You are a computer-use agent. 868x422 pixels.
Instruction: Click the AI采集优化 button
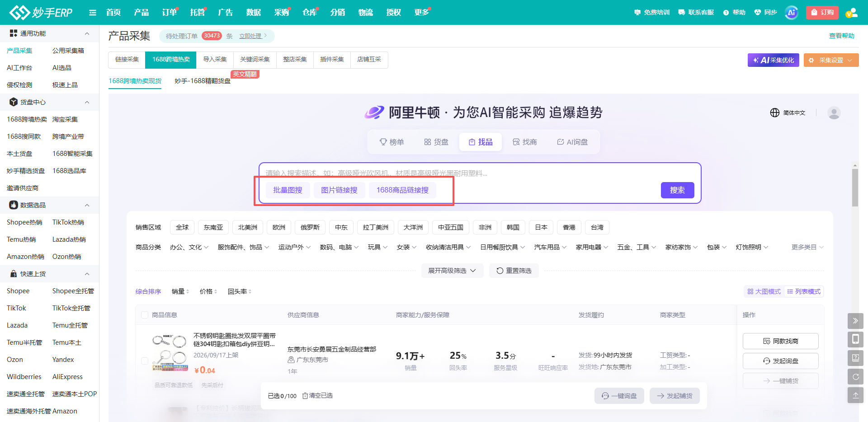coord(774,60)
